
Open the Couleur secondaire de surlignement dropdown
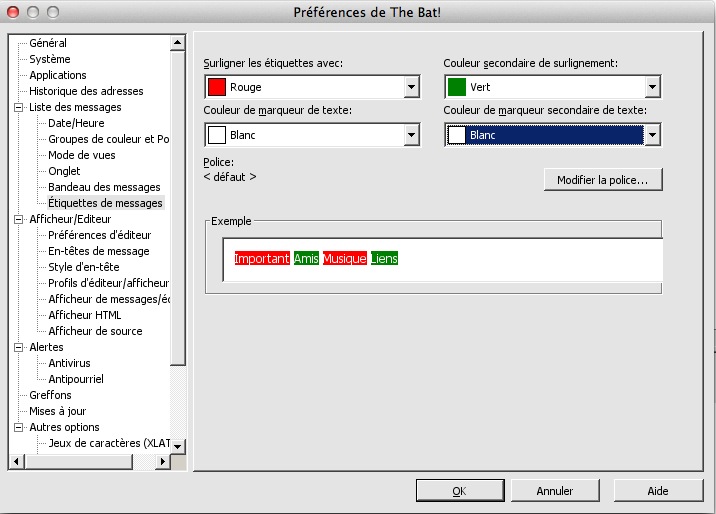651,87
